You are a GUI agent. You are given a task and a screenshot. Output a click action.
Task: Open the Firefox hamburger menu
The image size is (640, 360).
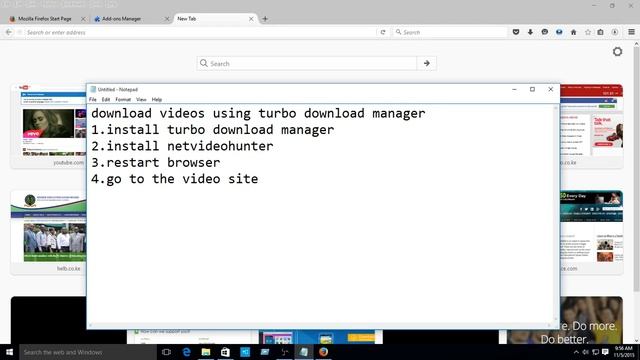[631, 32]
